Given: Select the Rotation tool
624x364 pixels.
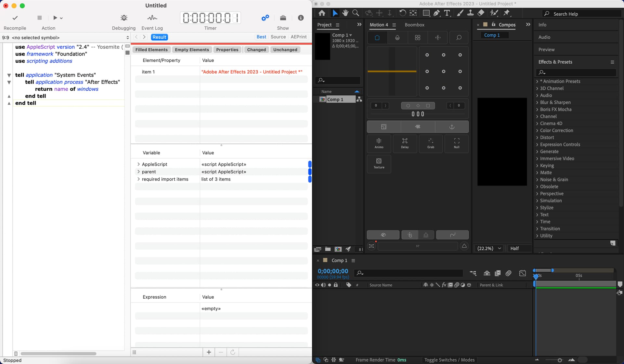Looking at the screenshot, I should [402, 13].
